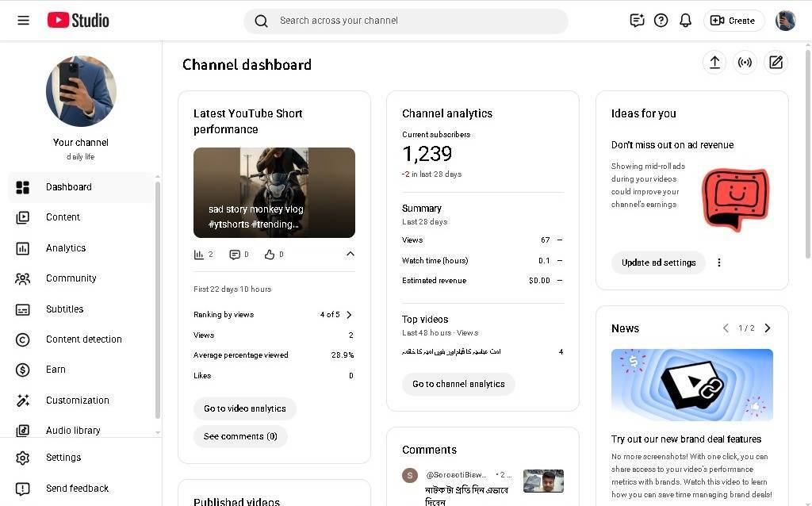This screenshot has width=812, height=506.
Task: Open Analytics in the sidebar
Action: pyautogui.click(x=66, y=248)
